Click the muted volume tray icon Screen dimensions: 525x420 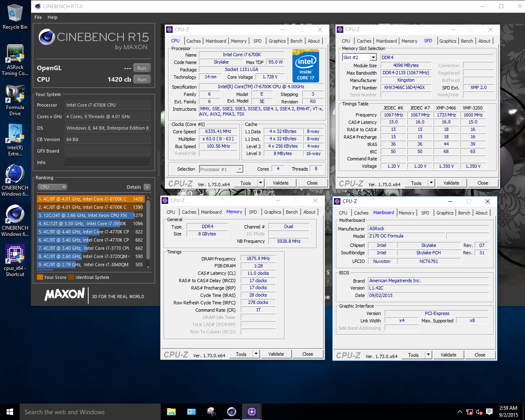[479, 412]
